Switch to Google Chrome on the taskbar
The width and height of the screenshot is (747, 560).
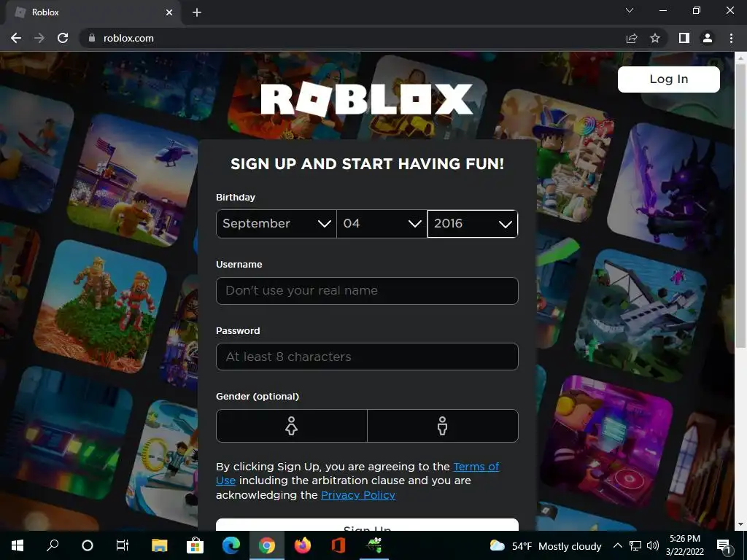267,545
